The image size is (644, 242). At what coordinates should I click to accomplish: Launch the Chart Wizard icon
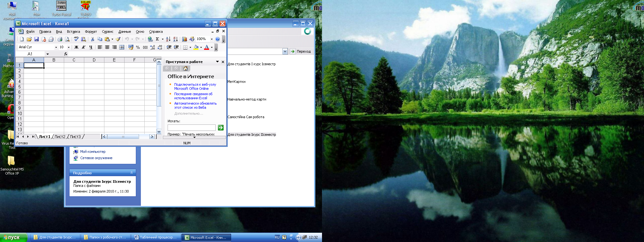[184, 39]
